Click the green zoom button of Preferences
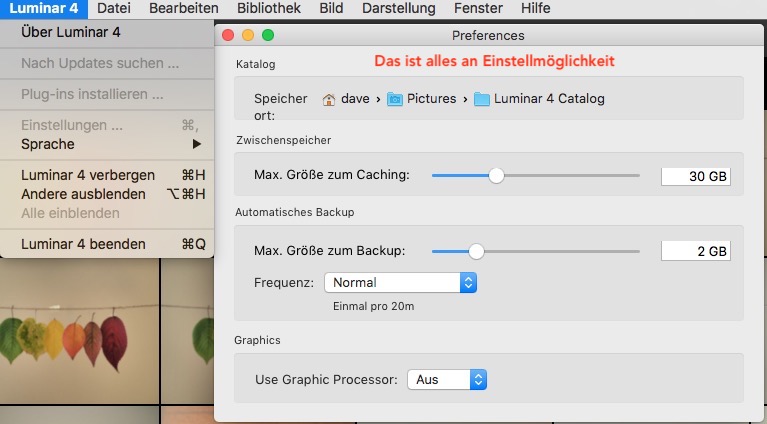This screenshot has height=424, width=767. pos(268,35)
